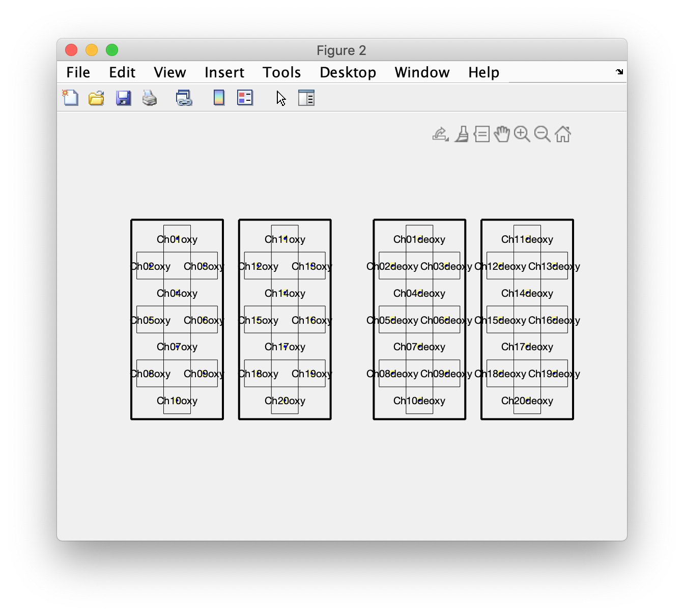Click the Ch01oxy channel label
Screen dimensions: 684x616
[177, 239]
